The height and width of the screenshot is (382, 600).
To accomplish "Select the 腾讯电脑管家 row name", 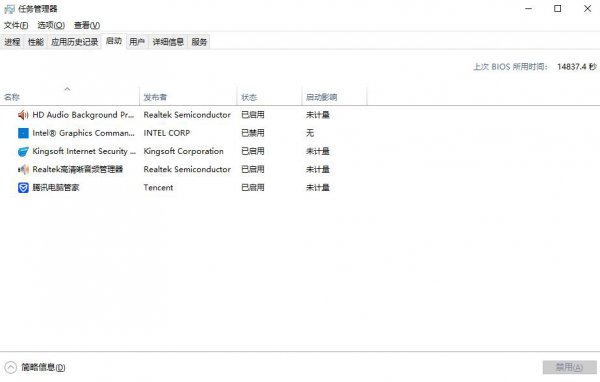I will pos(55,187).
